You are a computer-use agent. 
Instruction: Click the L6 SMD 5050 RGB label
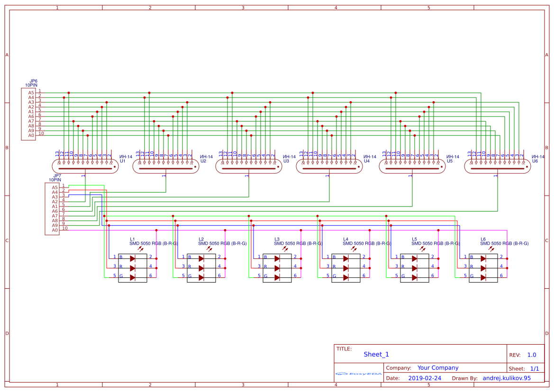(504, 241)
